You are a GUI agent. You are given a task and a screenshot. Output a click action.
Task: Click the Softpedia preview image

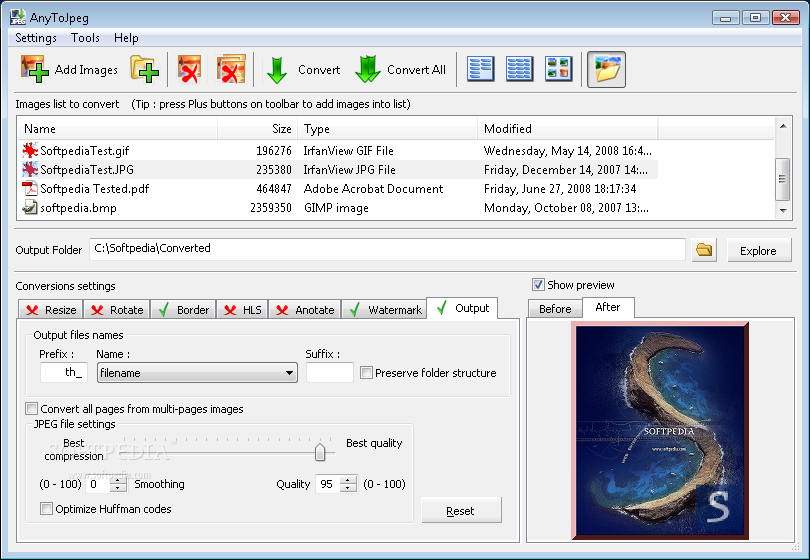coord(660,430)
